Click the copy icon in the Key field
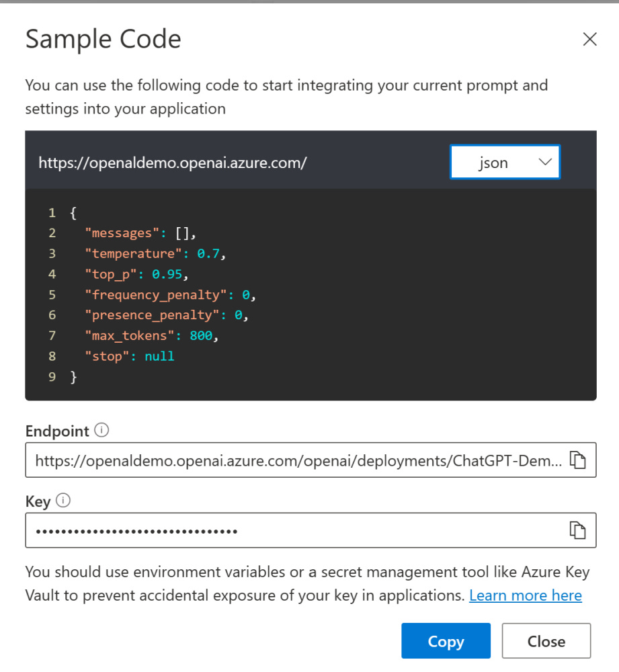 tap(577, 530)
